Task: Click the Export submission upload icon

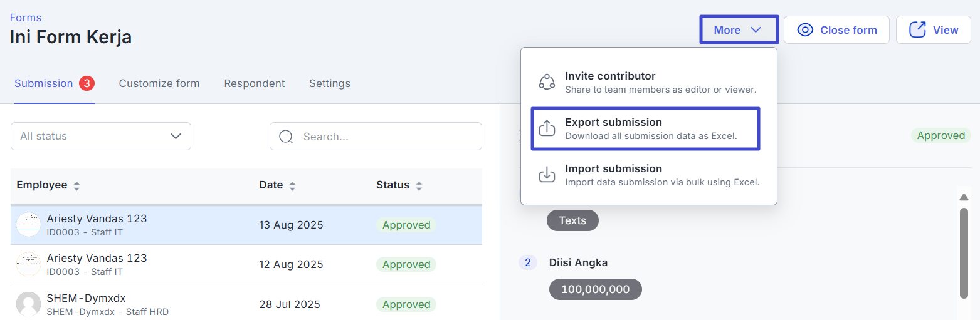Action: pyautogui.click(x=547, y=128)
